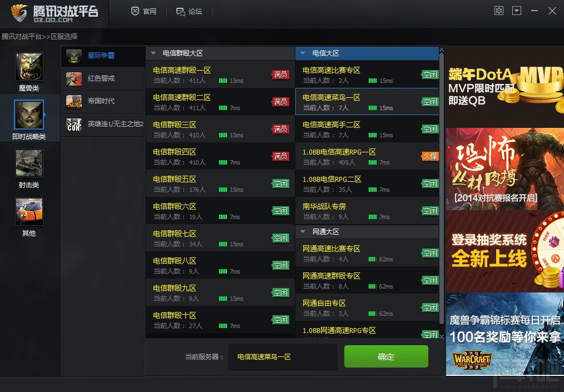Click 火爆 badge on 1.08B电信高速RPG一区
564x392 pixels.
coord(430,156)
